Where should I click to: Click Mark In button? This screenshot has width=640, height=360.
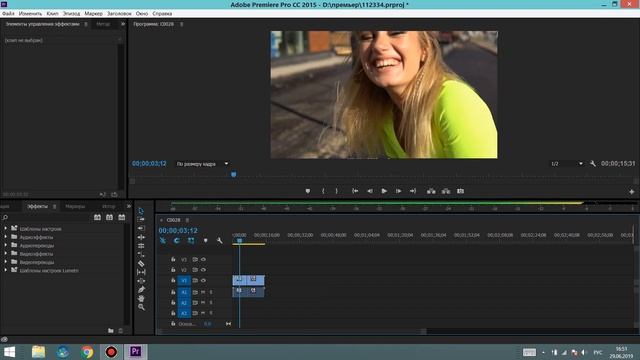(x=323, y=191)
